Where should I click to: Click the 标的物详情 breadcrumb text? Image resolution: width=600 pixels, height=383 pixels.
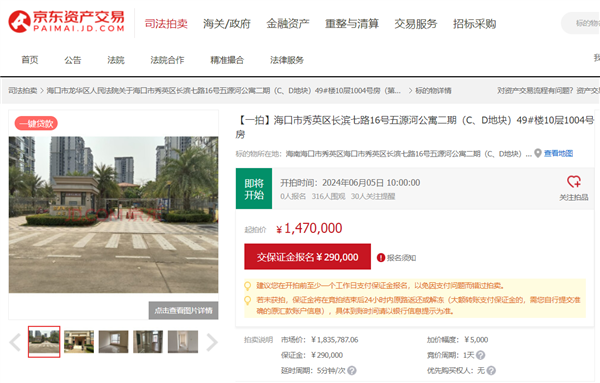[x=433, y=91]
